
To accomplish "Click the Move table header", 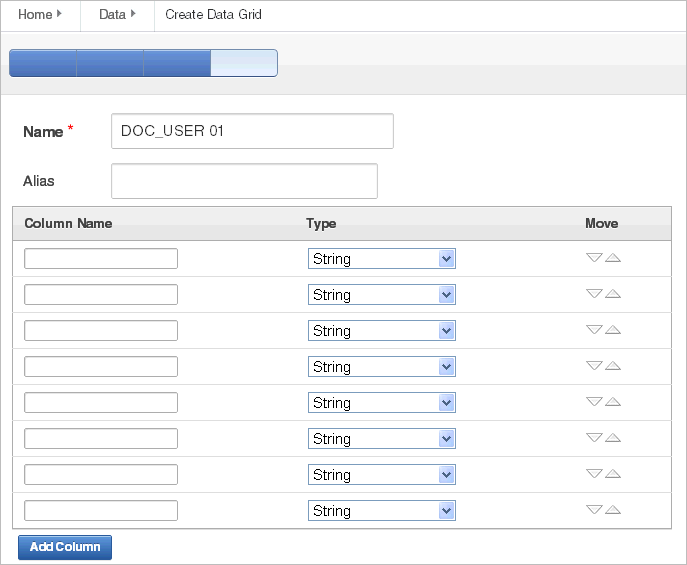I will 602,223.
